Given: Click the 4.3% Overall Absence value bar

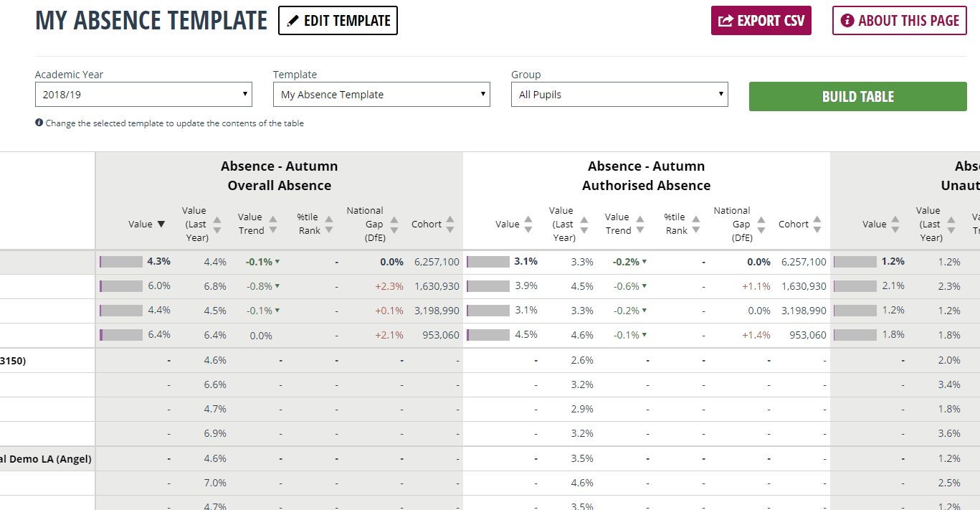Looking at the screenshot, I should pos(121,262).
